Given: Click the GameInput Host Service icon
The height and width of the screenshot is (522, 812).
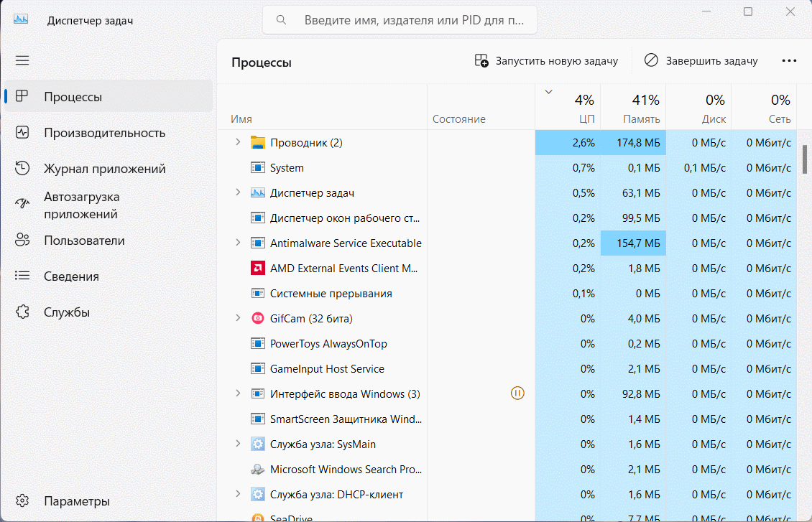Looking at the screenshot, I should tap(258, 368).
